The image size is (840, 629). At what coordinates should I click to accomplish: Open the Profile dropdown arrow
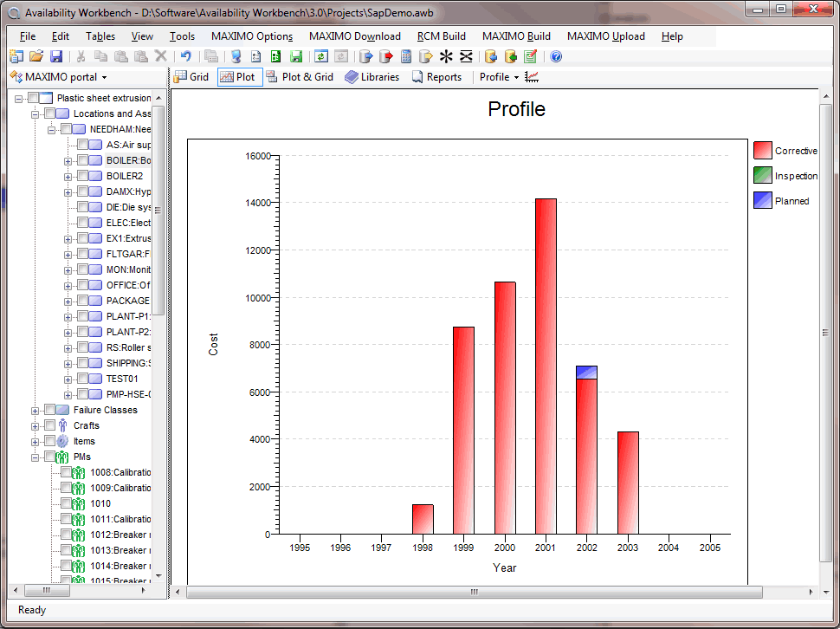coord(516,76)
